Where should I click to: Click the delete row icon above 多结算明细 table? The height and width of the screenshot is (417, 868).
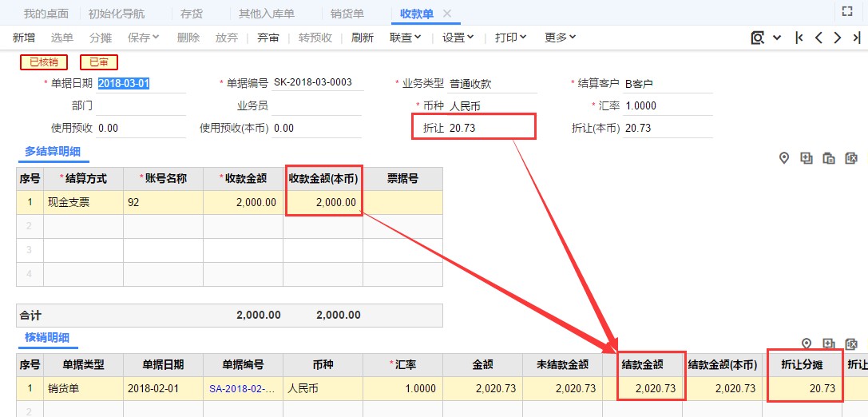pos(851,158)
